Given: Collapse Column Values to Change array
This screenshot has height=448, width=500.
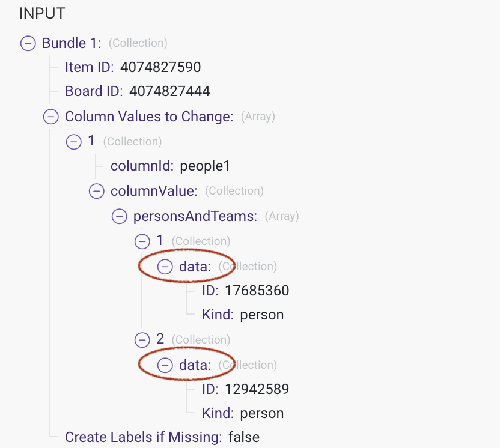Looking at the screenshot, I should tap(51, 117).
